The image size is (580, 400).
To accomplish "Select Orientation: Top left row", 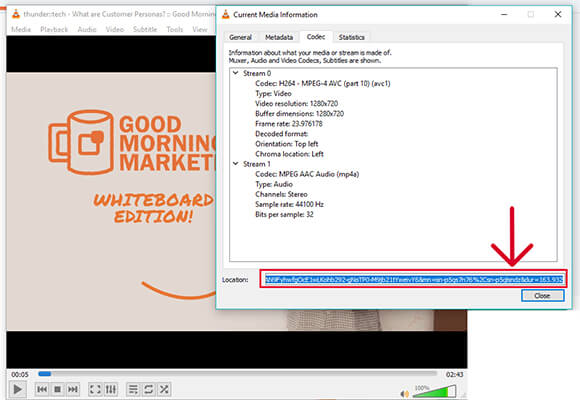I will point(287,144).
